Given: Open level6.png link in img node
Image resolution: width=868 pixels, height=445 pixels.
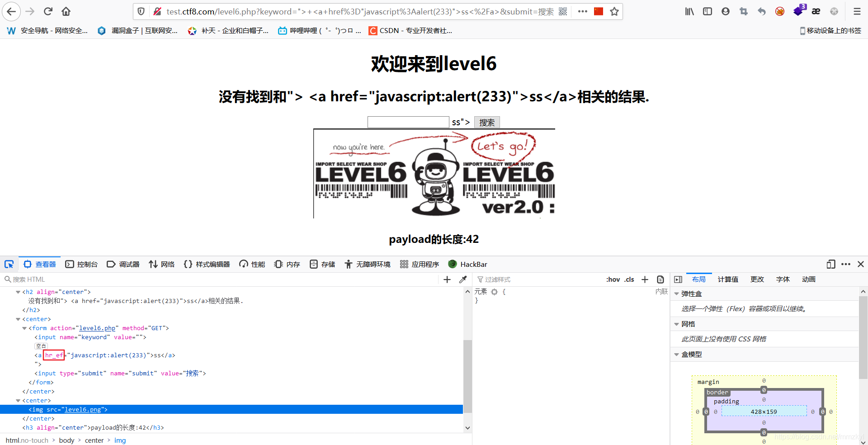Looking at the screenshot, I should point(83,410).
